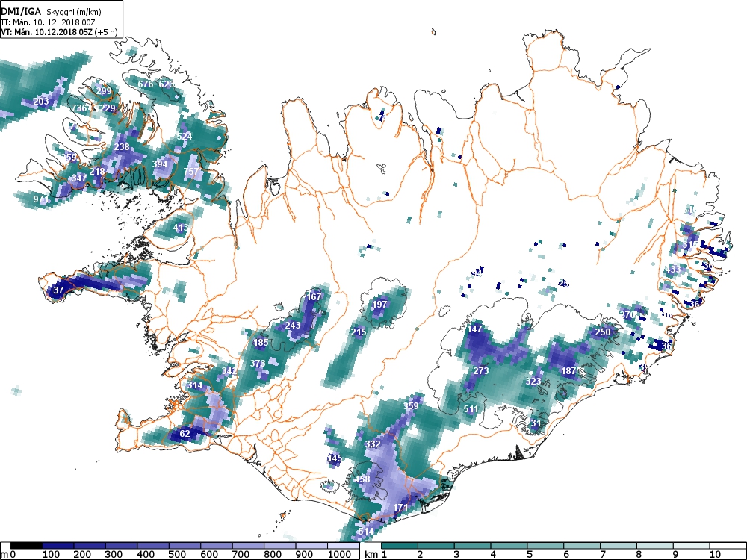747x560 pixels.
Task: Click the map value 359
Action: (x=411, y=406)
